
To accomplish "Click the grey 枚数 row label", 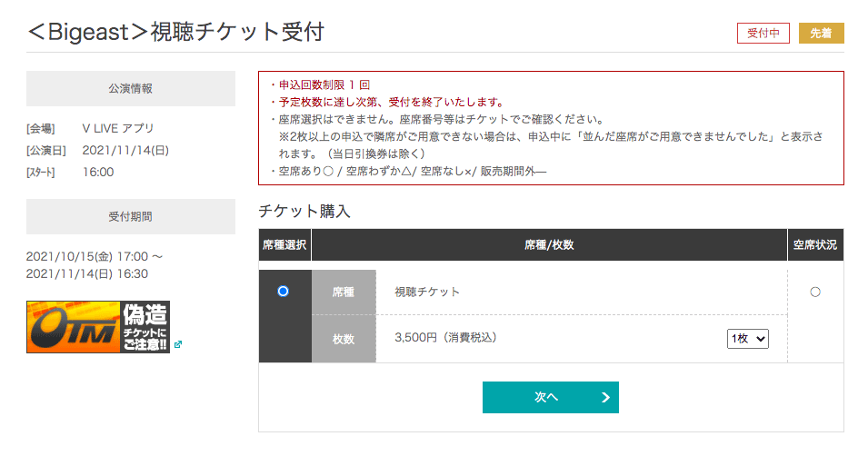I will pyautogui.click(x=343, y=339).
